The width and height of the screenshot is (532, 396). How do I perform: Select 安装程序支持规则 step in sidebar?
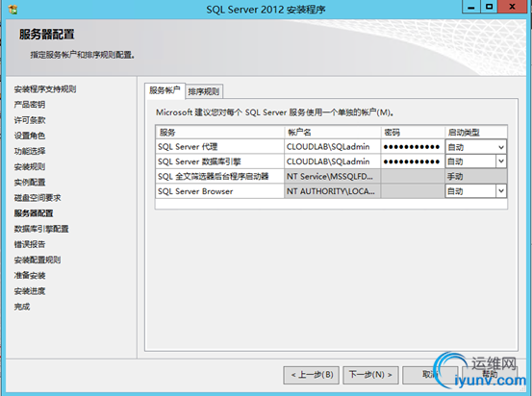point(45,89)
